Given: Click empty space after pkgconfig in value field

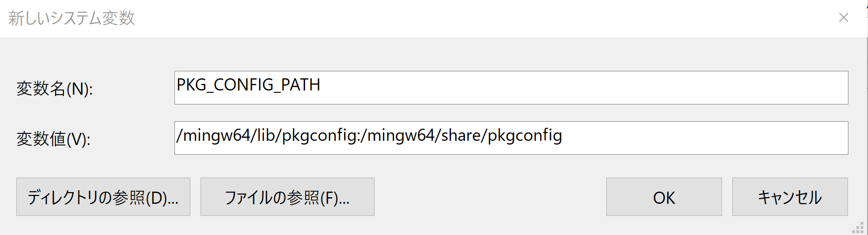Looking at the screenshot, I should coord(704,138).
